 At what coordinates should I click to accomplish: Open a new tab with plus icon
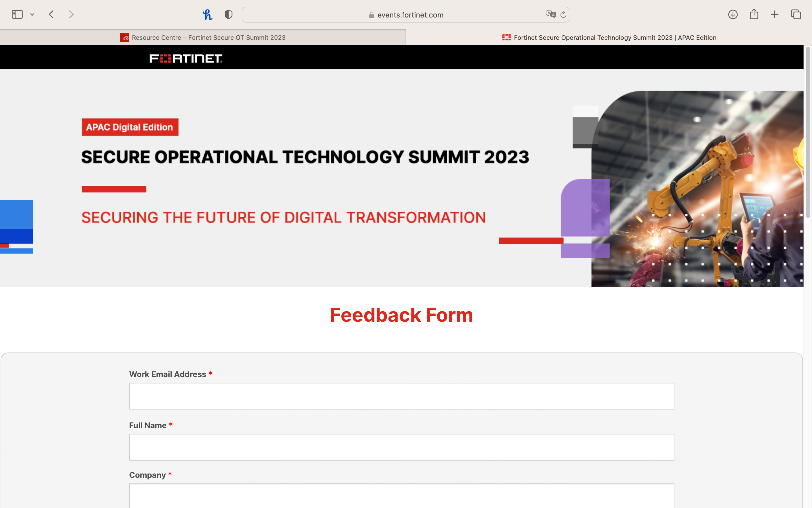pyautogui.click(x=775, y=14)
